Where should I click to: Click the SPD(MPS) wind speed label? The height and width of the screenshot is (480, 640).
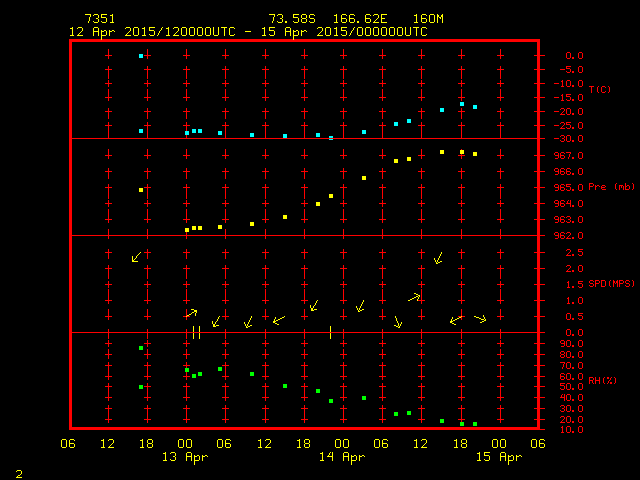pos(611,284)
